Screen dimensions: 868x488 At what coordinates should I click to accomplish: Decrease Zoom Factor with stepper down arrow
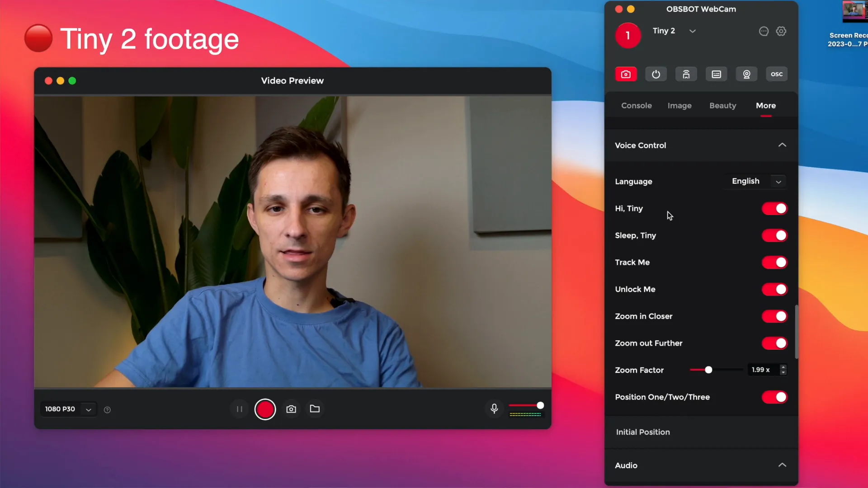pyautogui.click(x=783, y=373)
